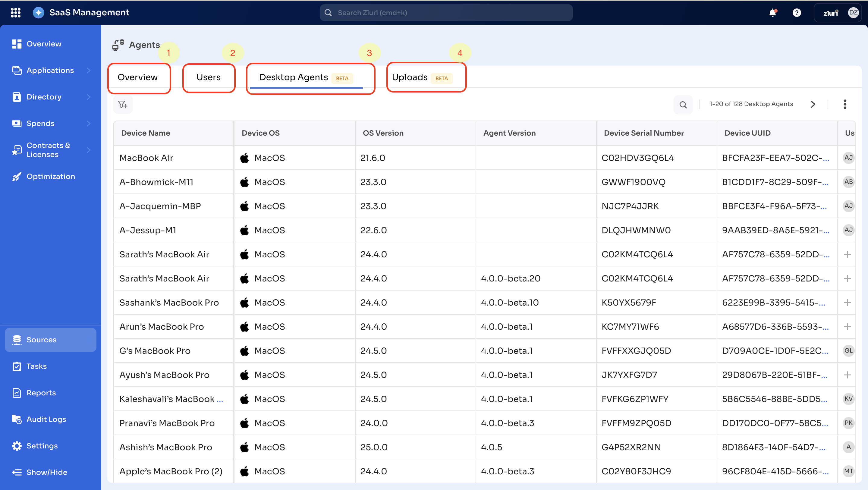Click the add filter funnel icon

coord(123,105)
